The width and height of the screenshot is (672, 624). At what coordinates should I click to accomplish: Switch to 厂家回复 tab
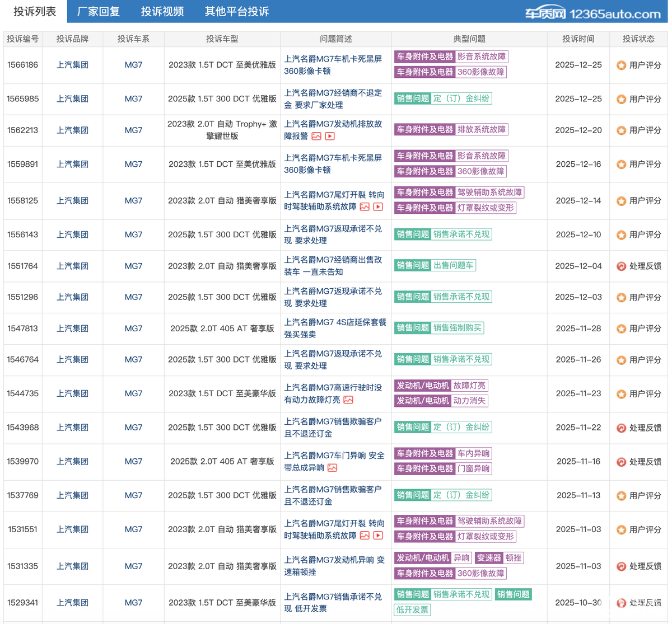tap(99, 11)
